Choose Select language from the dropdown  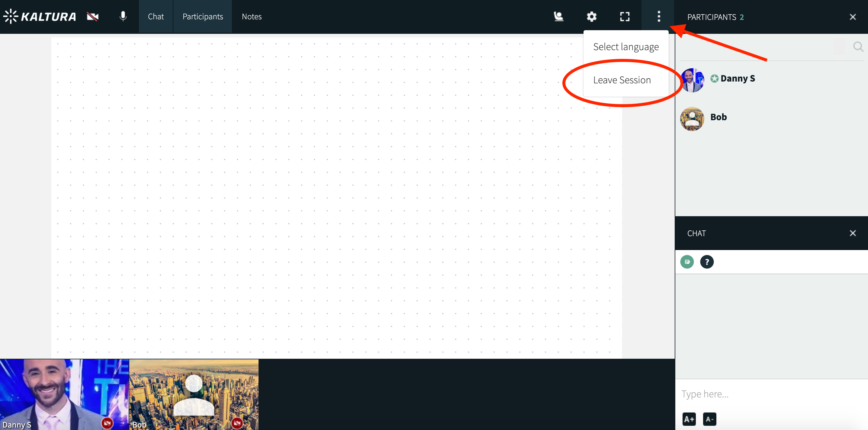point(626,47)
